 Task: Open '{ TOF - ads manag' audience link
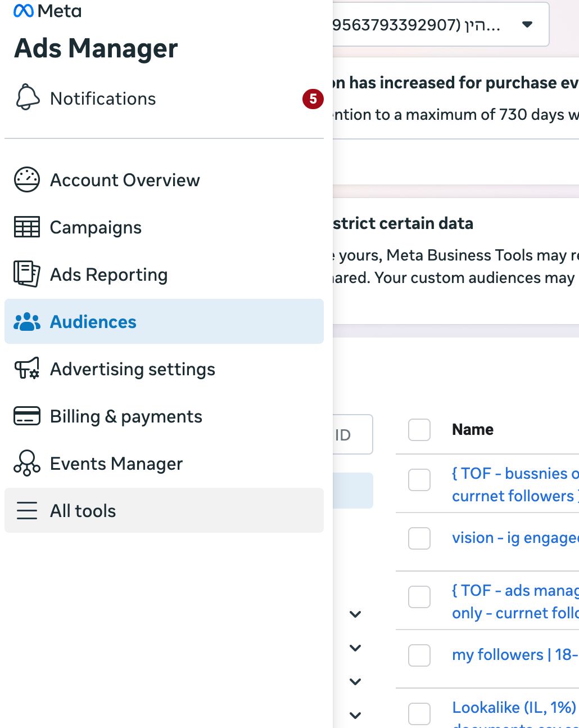point(515,601)
